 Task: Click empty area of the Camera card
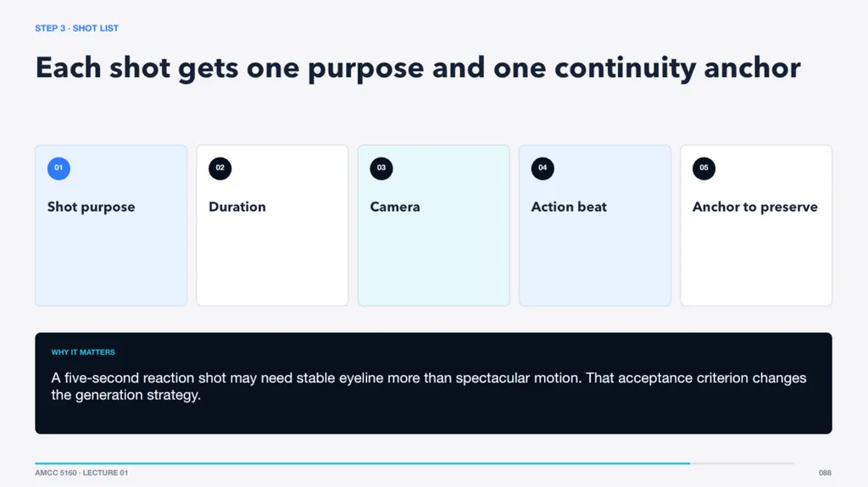pos(433,260)
